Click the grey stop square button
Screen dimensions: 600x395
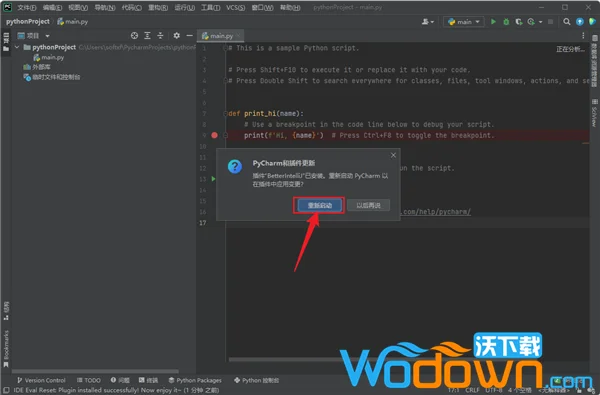[550, 22]
